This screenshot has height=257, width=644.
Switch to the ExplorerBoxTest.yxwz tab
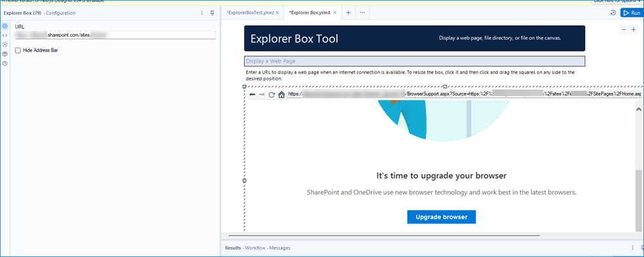tap(249, 13)
